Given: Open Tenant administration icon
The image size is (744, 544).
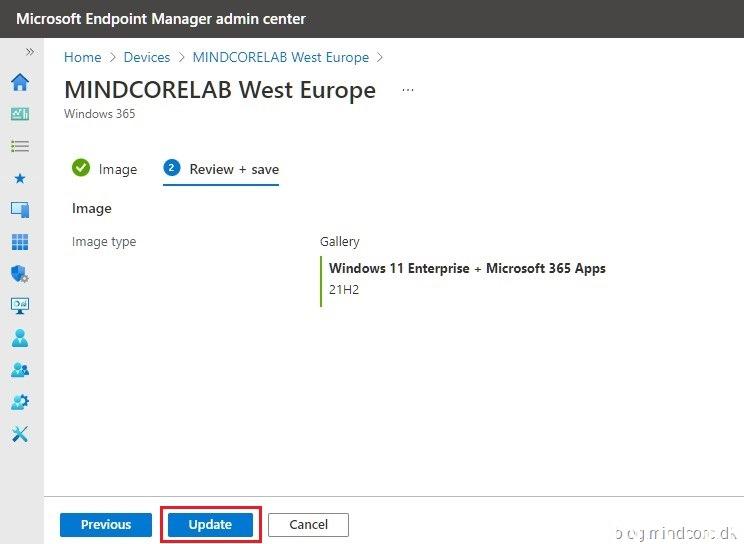Looking at the screenshot, I should 19,402.
